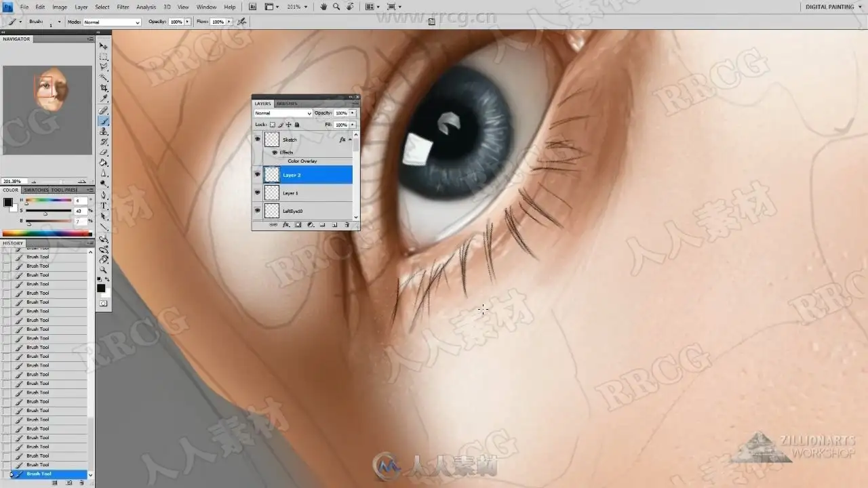Select the 3D Rotate tool
The height and width of the screenshot is (488, 868).
[x=104, y=239]
